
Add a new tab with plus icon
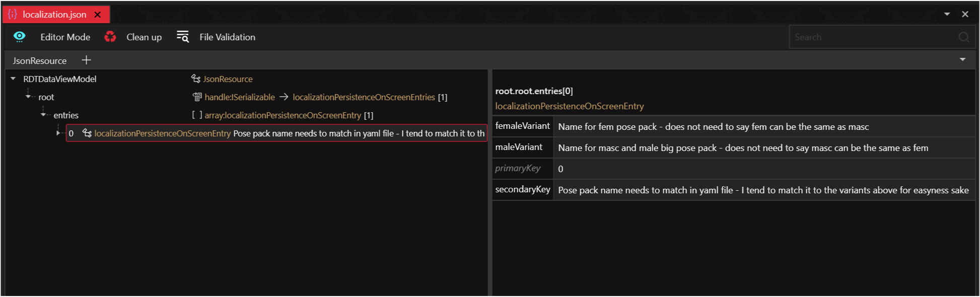pos(87,60)
